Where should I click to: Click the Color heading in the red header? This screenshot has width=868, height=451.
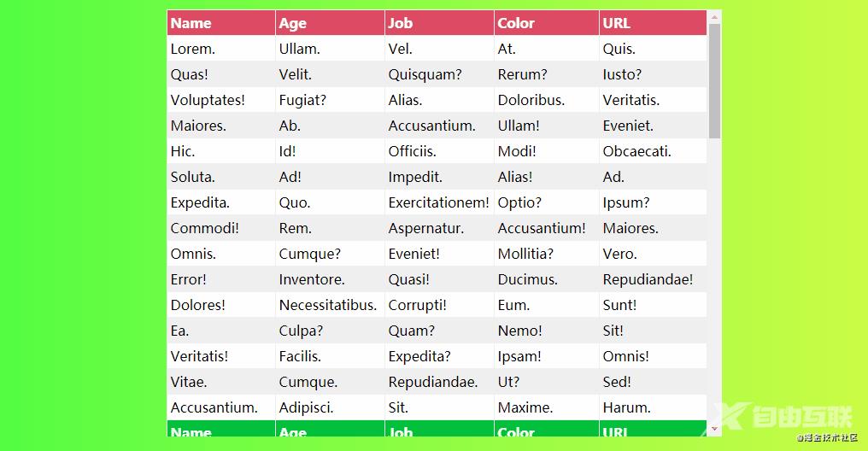(x=516, y=23)
